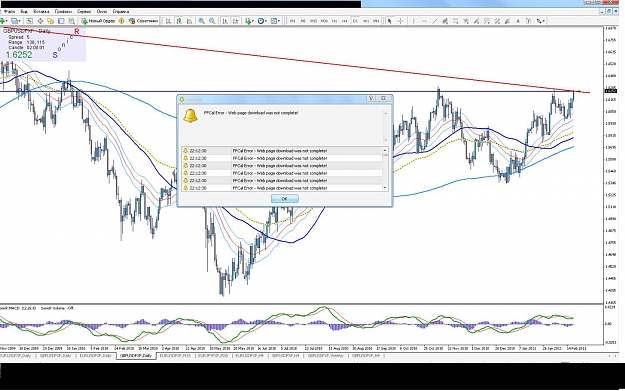Open the Вид menu

(24, 12)
